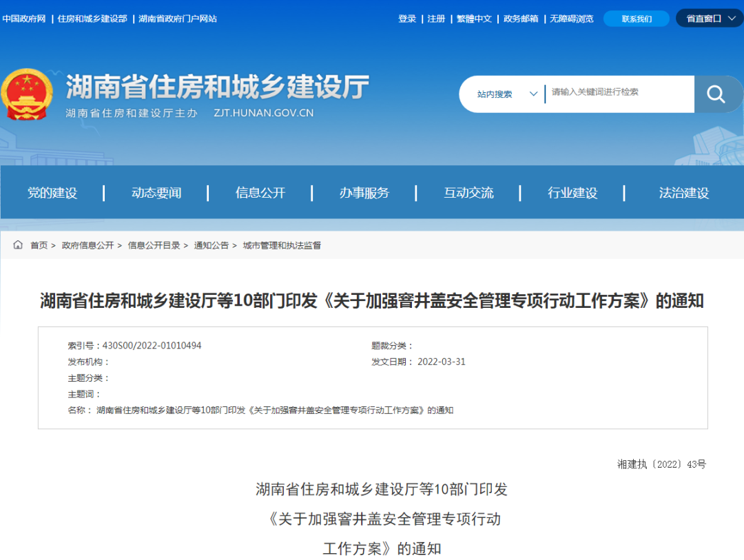
Task: Click the home icon in the breadcrumb
Action: 19,245
